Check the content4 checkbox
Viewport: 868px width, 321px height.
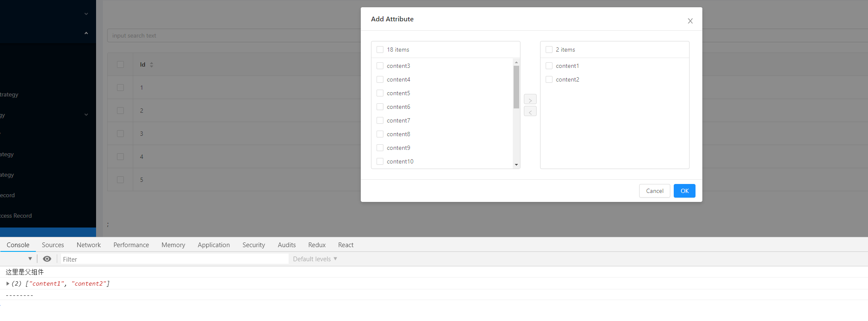coord(380,79)
